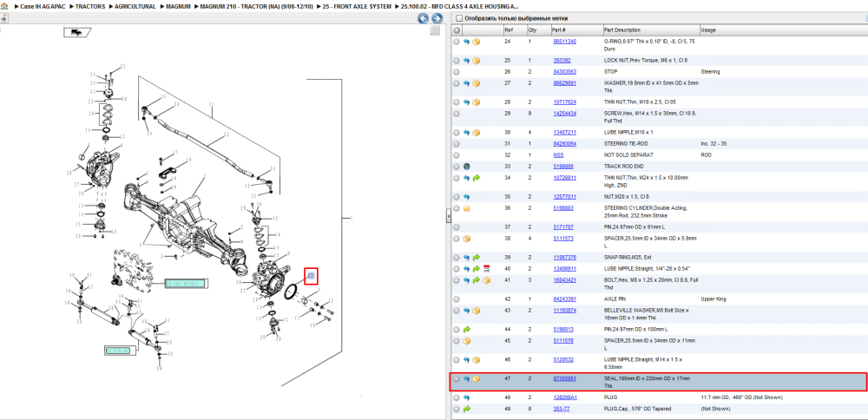
Task: Click the small square button above the diagram
Action: pyautogui.click(x=435, y=30)
